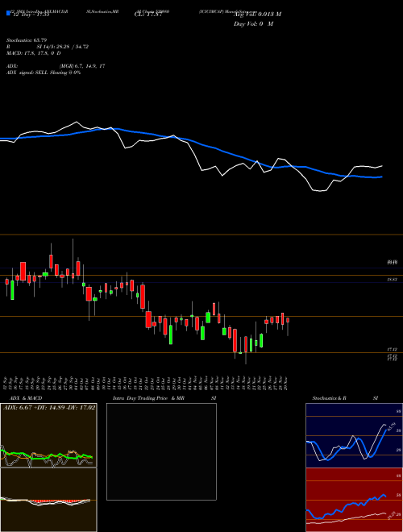403x532 pixels.
Task: Click the 'Stochastics & R' panel title
Action: (330, 398)
